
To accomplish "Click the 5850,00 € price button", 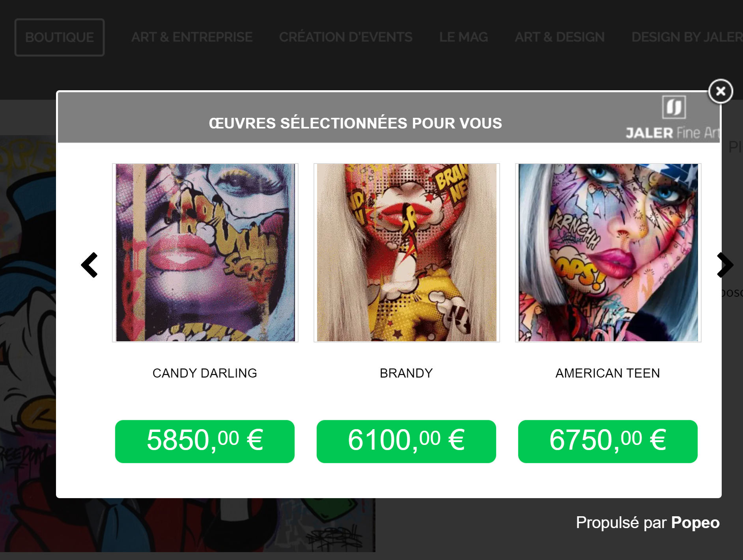I will [x=205, y=441].
